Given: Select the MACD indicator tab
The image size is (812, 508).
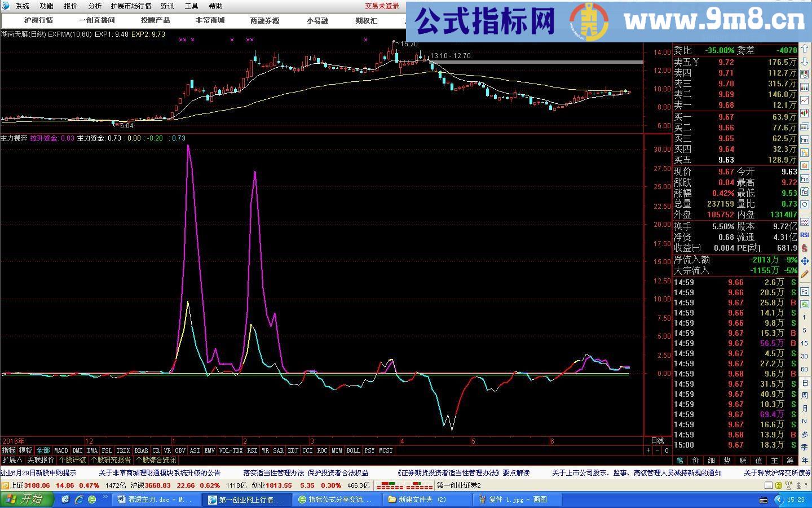Looking at the screenshot, I should point(61,450).
